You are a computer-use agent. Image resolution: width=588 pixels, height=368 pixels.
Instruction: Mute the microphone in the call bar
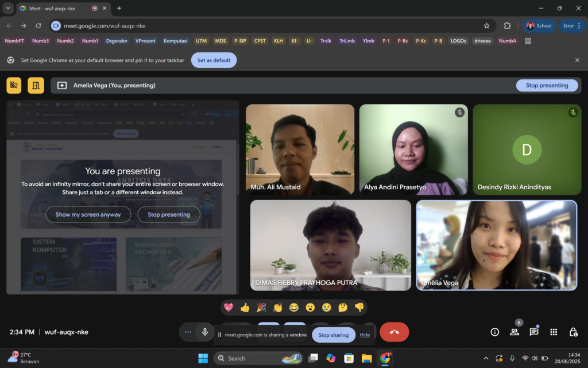pyautogui.click(x=204, y=332)
